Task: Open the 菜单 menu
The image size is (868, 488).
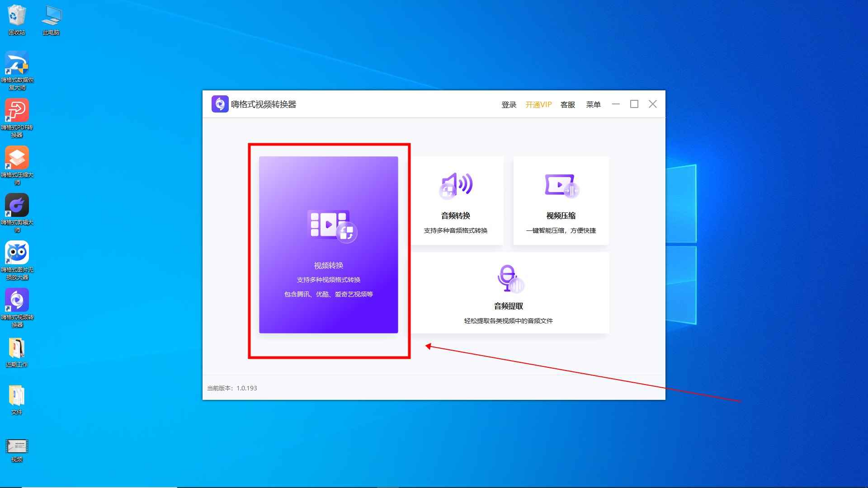Action: [x=593, y=105]
